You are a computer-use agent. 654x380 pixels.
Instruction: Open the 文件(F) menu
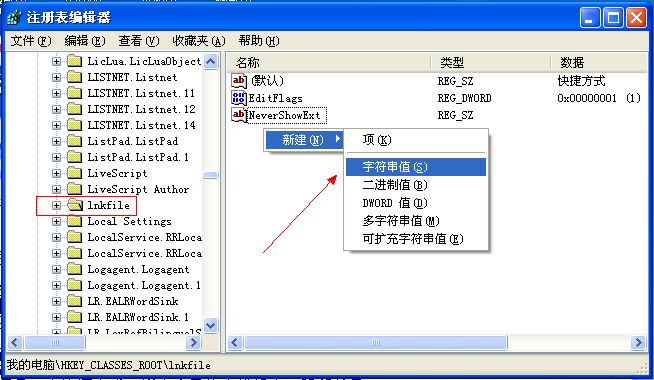31,41
